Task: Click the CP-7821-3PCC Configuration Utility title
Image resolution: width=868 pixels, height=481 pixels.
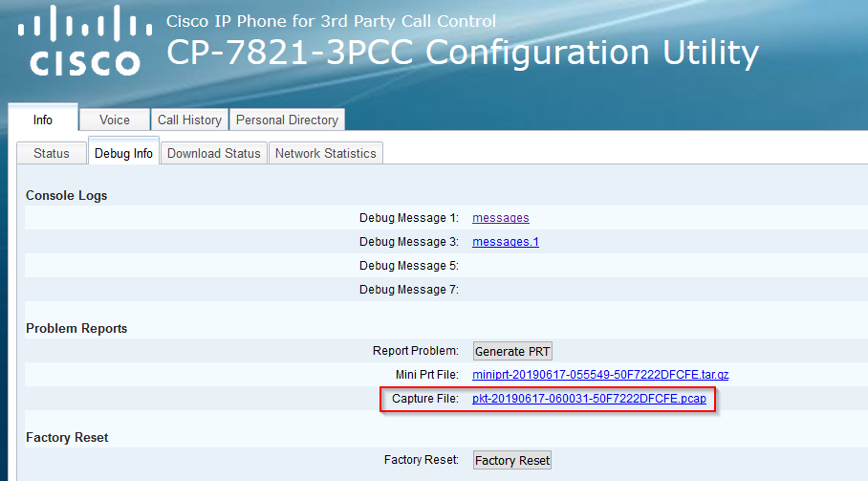Action: (463, 54)
